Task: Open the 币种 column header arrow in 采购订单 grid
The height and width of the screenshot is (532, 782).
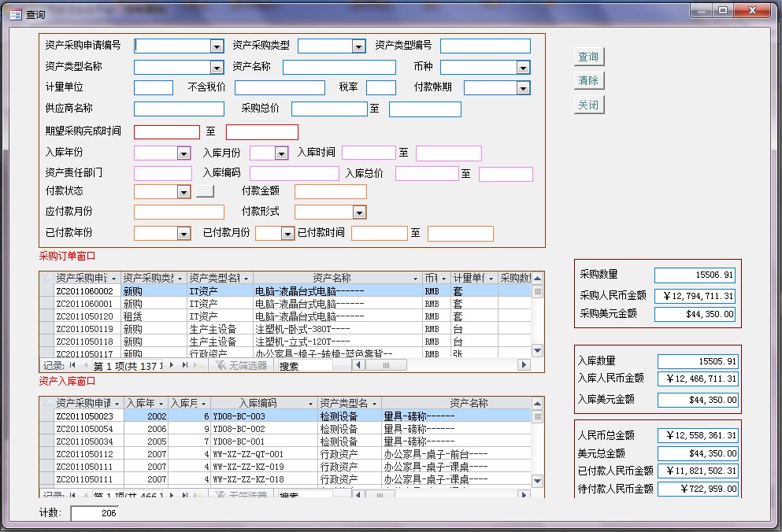Action: point(443,279)
